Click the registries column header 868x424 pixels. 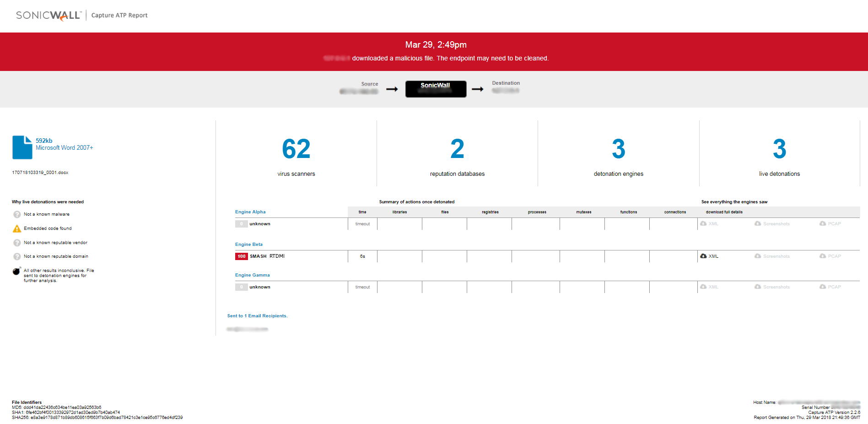pos(490,212)
